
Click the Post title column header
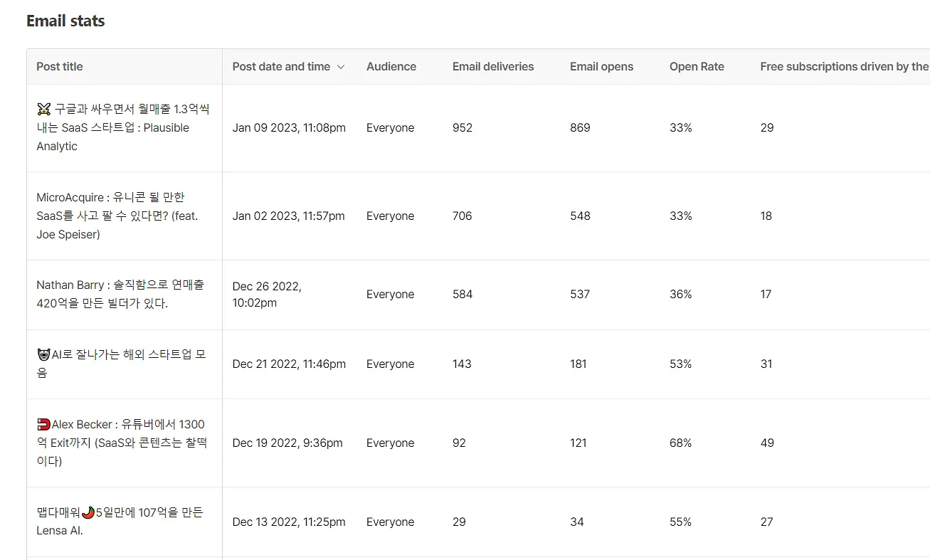coord(60,66)
